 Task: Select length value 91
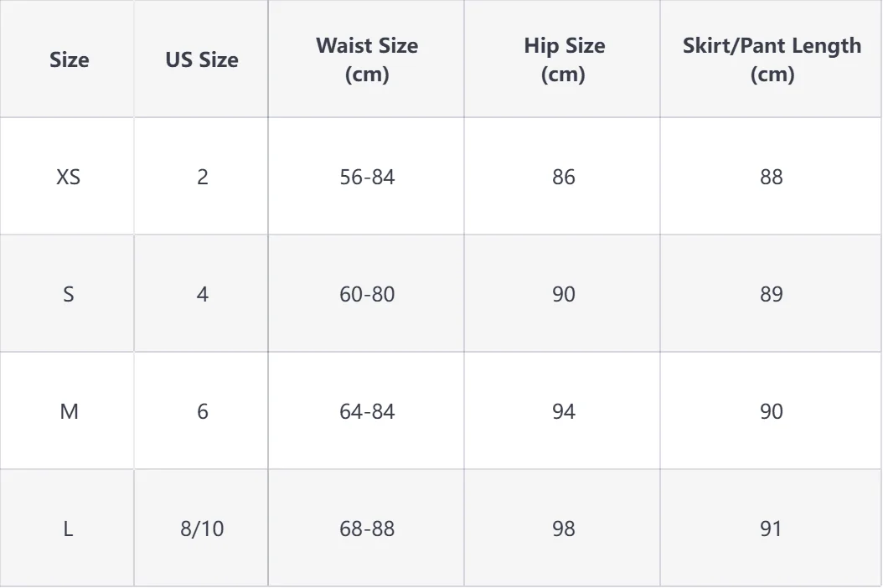(x=771, y=529)
